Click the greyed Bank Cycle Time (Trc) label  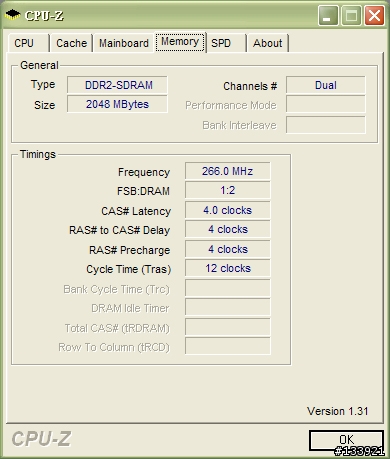[116, 289]
